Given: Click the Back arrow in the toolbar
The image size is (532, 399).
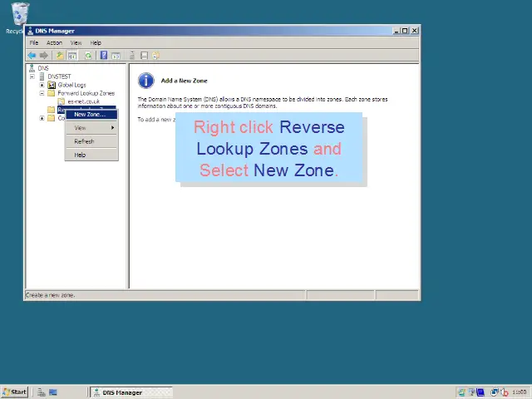Looking at the screenshot, I should pyautogui.click(x=32, y=56).
